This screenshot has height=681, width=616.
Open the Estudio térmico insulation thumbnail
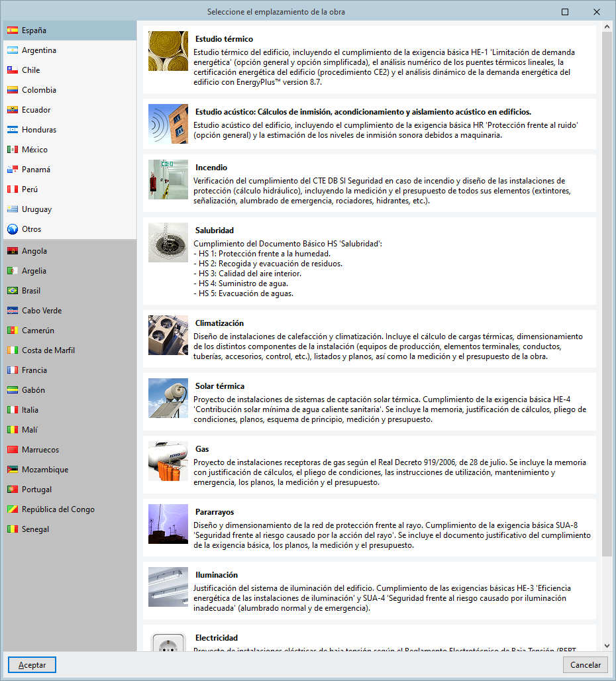[168, 51]
